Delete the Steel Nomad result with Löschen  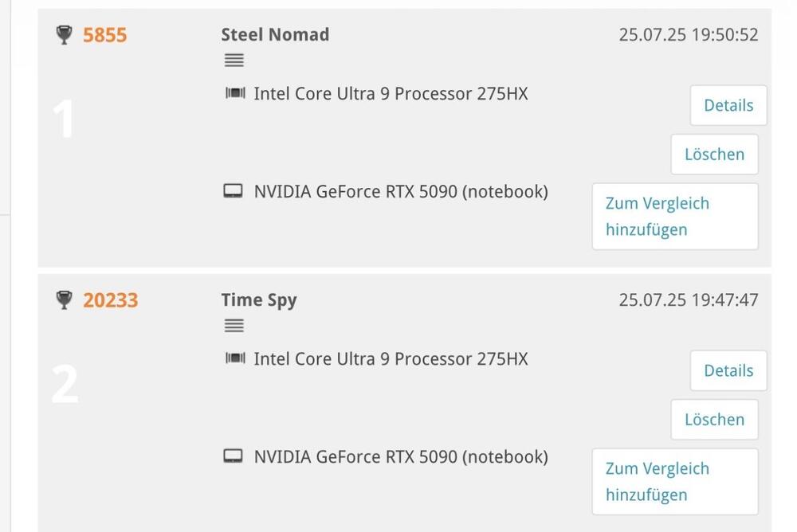click(x=714, y=155)
